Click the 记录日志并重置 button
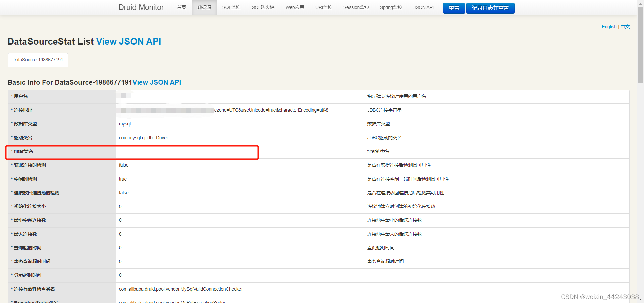Viewport: 644px width, 303px height. pos(490,8)
